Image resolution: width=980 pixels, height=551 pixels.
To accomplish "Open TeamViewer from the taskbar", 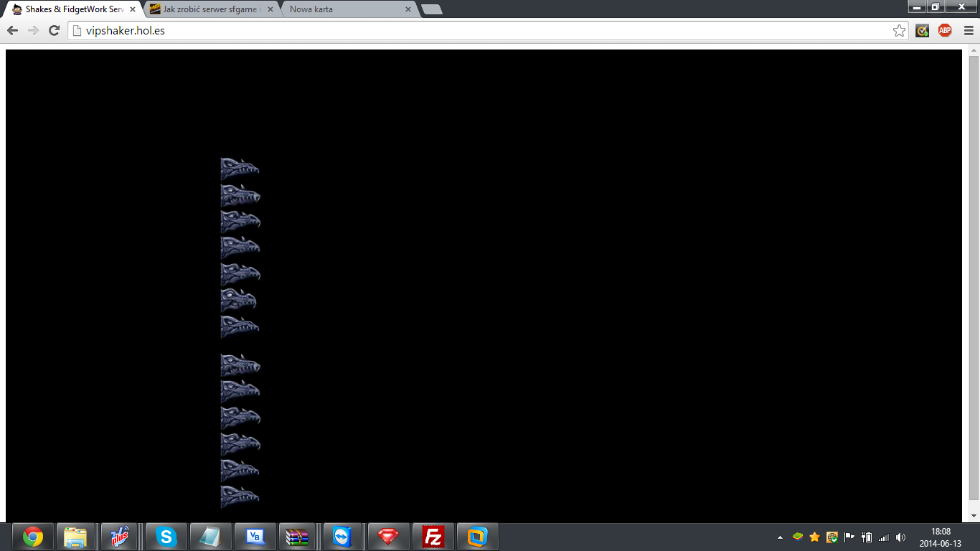I will 344,537.
